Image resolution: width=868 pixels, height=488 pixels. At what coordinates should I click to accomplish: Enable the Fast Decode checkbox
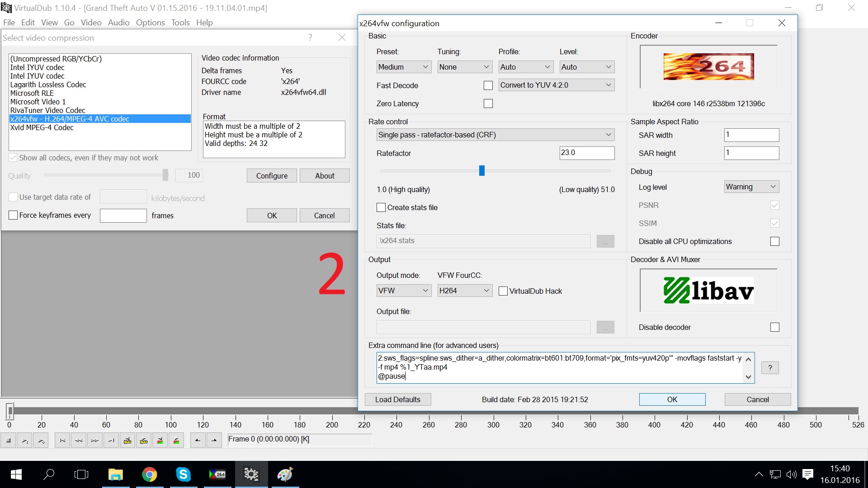point(488,85)
